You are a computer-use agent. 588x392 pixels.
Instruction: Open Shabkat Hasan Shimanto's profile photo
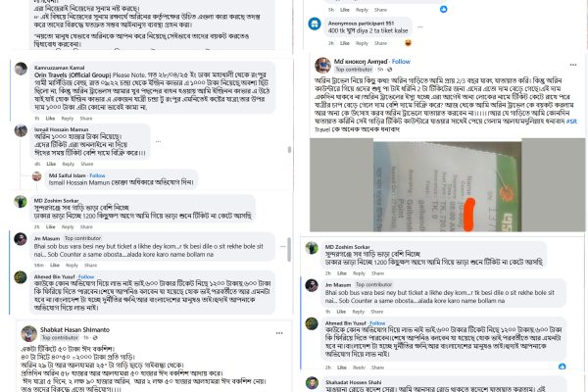point(28,333)
